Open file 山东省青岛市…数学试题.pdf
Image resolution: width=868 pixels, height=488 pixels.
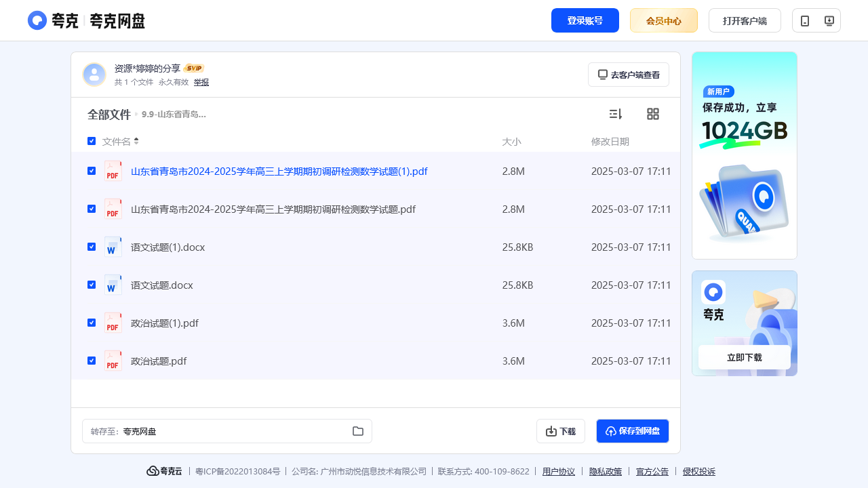273,209
